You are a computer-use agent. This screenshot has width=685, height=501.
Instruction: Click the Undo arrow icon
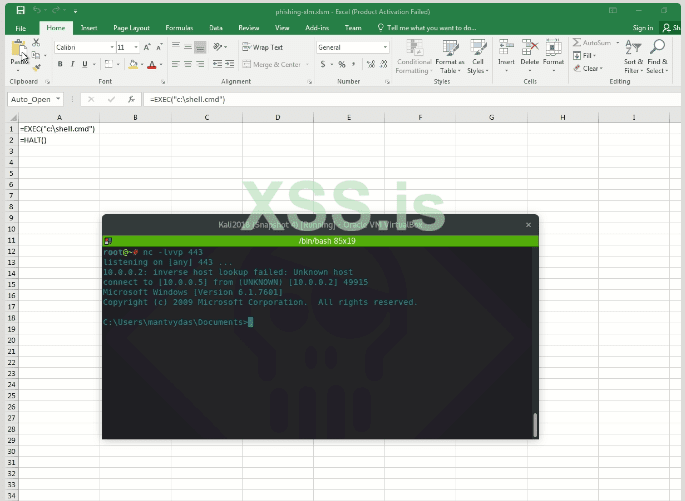click(37, 10)
